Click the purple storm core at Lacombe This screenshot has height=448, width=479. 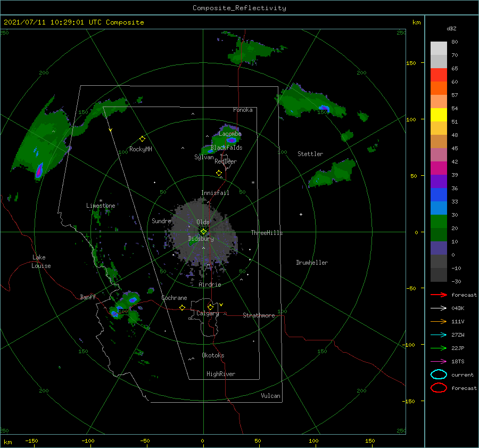click(232, 140)
